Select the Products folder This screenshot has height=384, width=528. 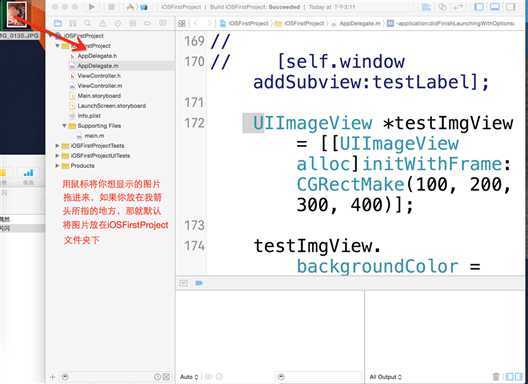[x=78, y=166]
